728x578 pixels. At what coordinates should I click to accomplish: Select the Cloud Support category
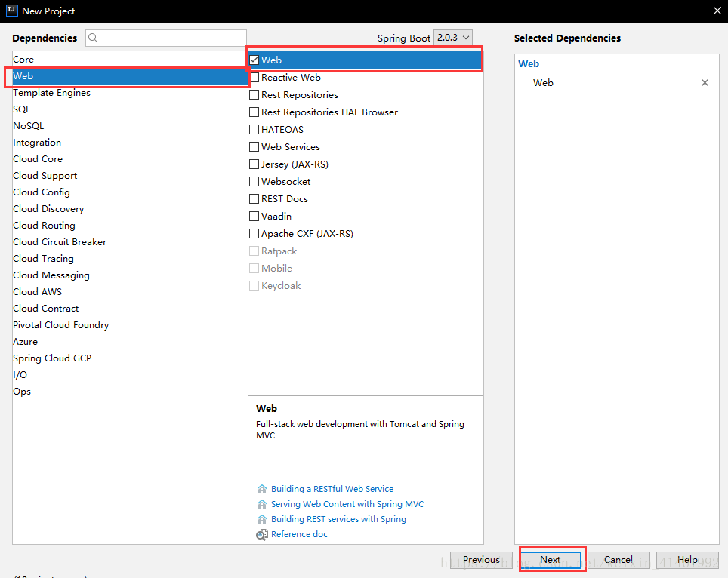click(x=130, y=176)
